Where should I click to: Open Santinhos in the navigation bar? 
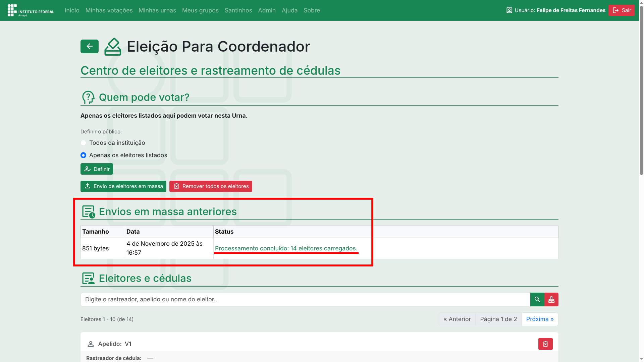(238, 10)
